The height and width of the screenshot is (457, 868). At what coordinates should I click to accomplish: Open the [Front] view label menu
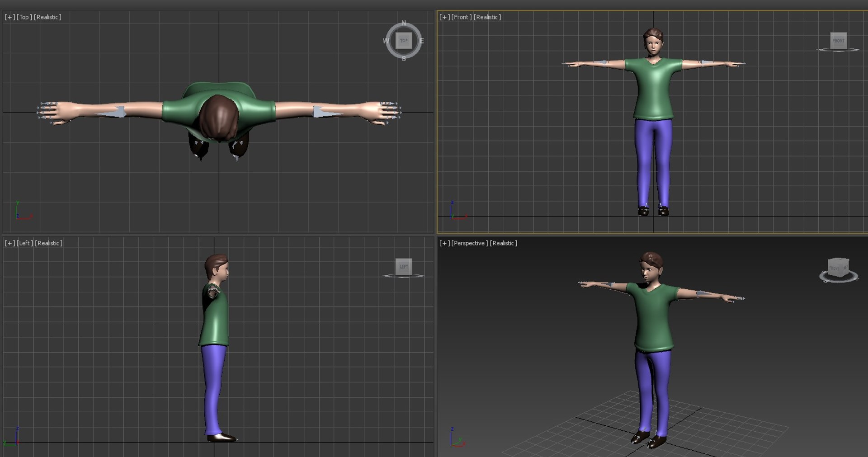[x=462, y=17]
